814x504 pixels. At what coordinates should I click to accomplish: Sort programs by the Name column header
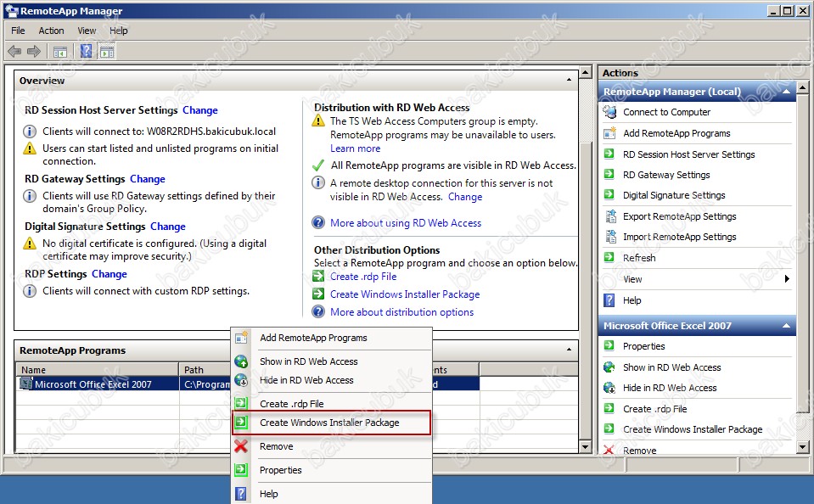coord(97,370)
